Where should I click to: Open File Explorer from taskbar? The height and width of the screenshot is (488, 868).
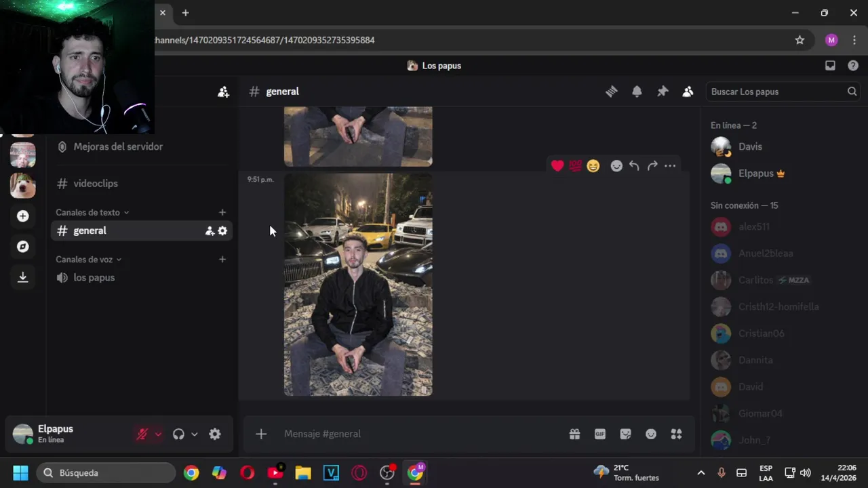(x=303, y=472)
